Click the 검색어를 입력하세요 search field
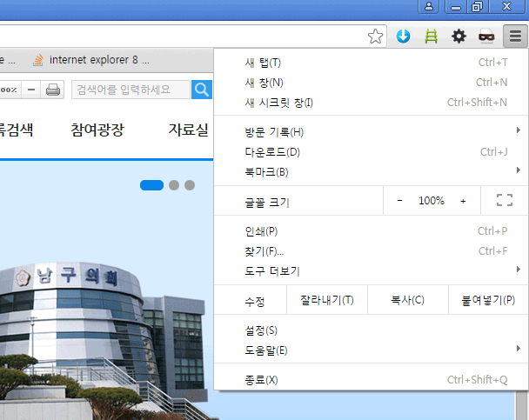The width and height of the screenshot is (529, 420). [x=131, y=90]
